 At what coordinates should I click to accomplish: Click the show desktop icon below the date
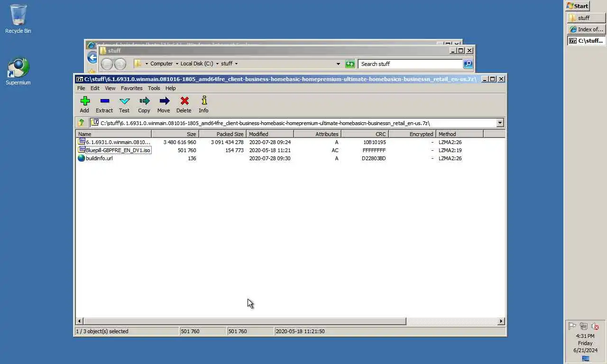586,359
